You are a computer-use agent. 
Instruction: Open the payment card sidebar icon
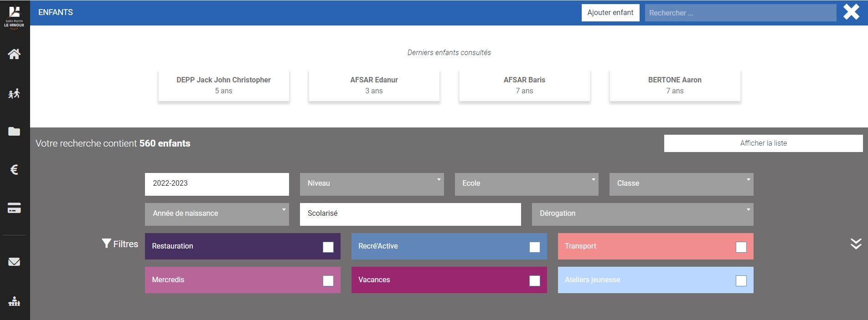pos(14,208)
